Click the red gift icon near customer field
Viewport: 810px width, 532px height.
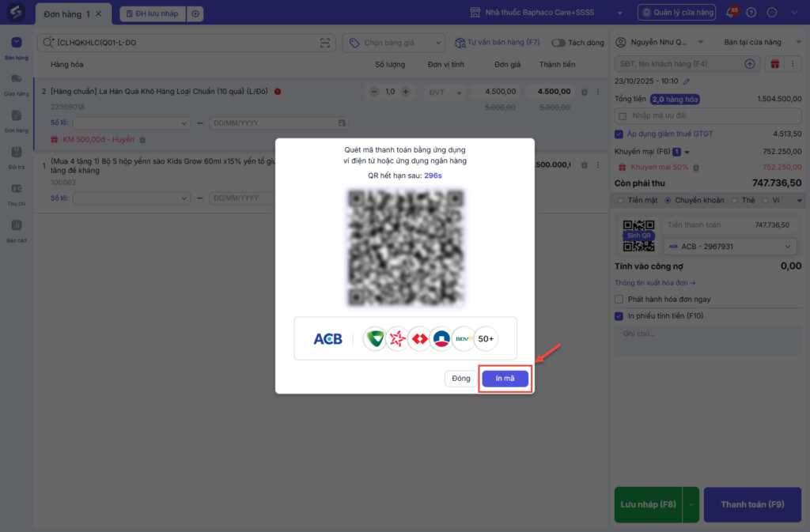point(774,64)
